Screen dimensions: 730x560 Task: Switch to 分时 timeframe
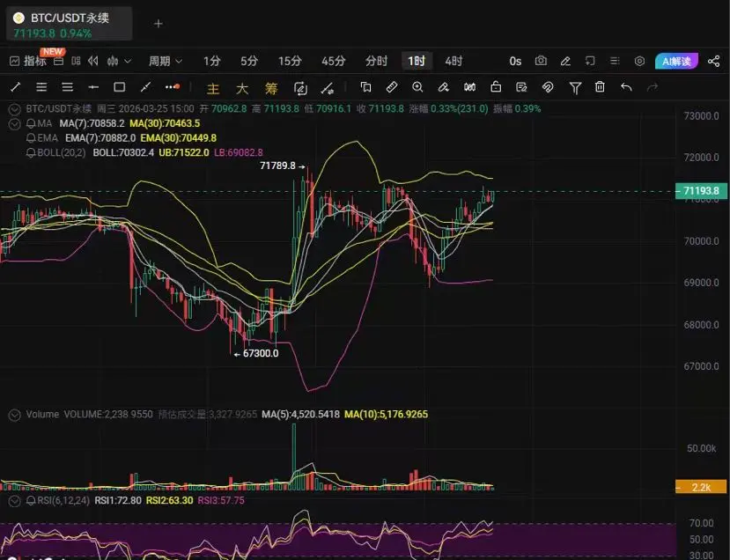click(x=376, y=61)
